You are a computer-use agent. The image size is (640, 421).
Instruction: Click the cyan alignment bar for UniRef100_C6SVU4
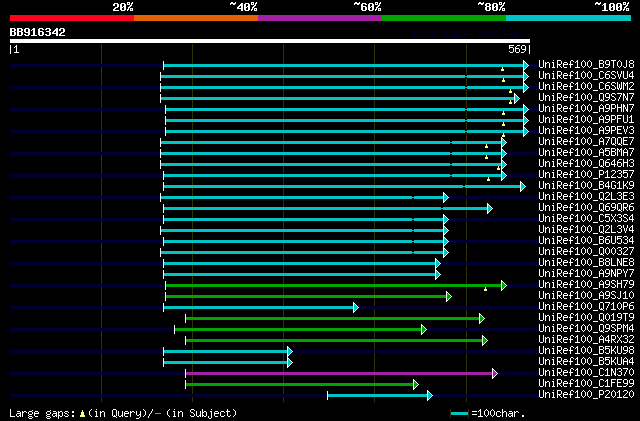342,76
